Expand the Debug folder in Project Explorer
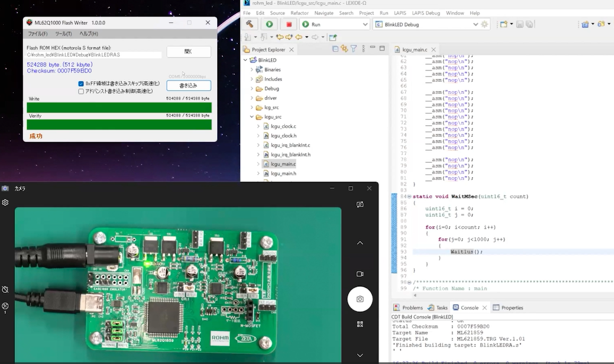The image size is (614, 364). click(252, 89)
